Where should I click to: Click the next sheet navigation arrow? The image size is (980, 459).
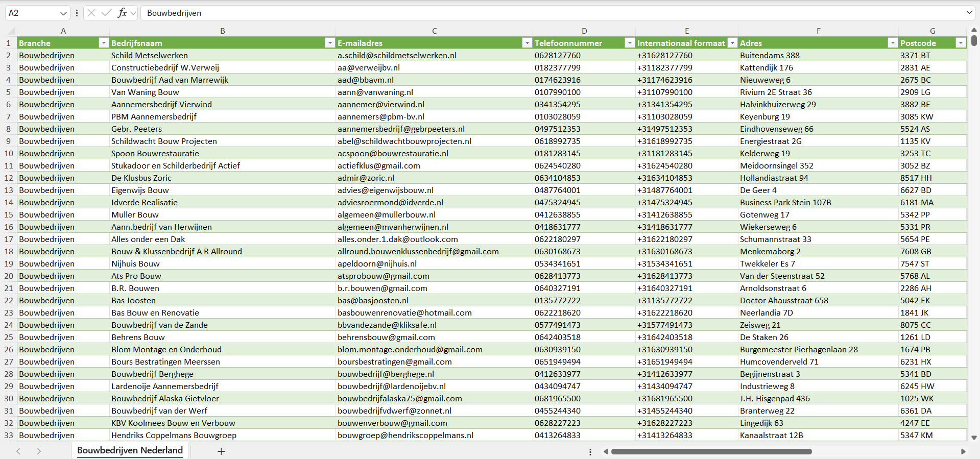[39, 451]
